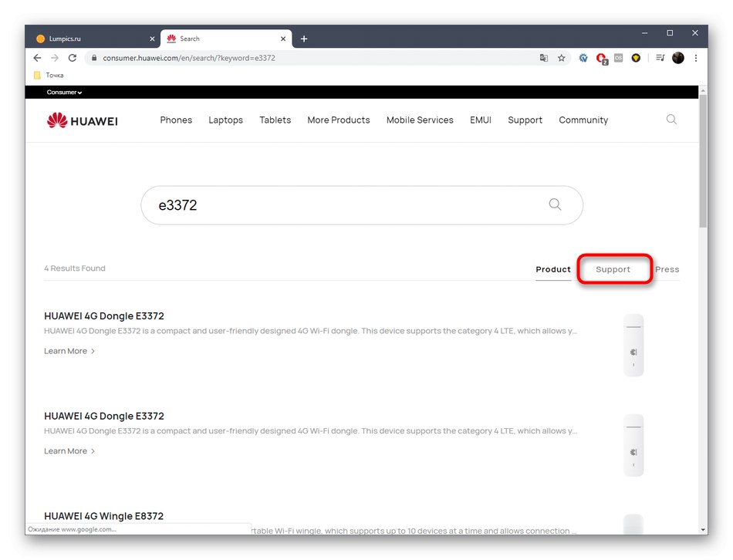Open the Chrome three-dot menu

pyautogui.click(x=696, y=58)
